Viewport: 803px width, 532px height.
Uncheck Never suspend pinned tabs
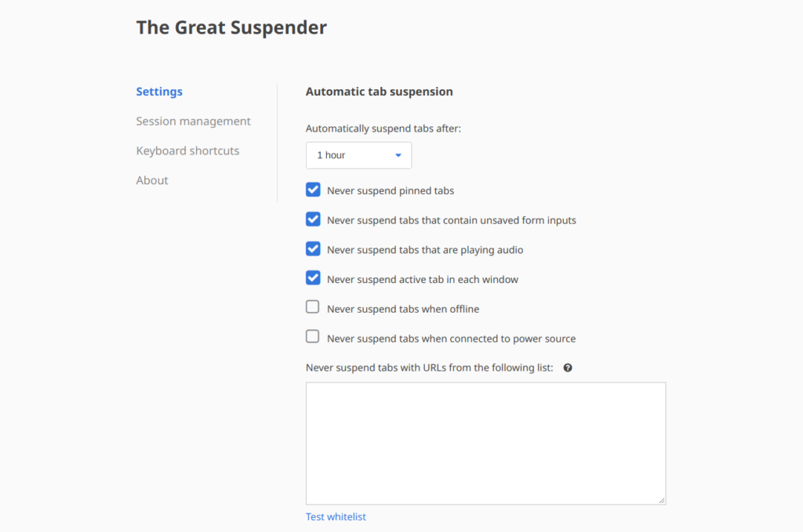click(313, 190)
